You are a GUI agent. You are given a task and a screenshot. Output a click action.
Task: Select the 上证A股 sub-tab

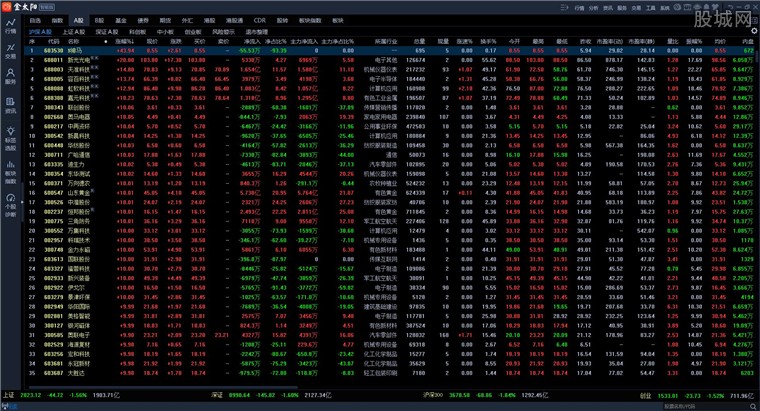pos(73,32)
